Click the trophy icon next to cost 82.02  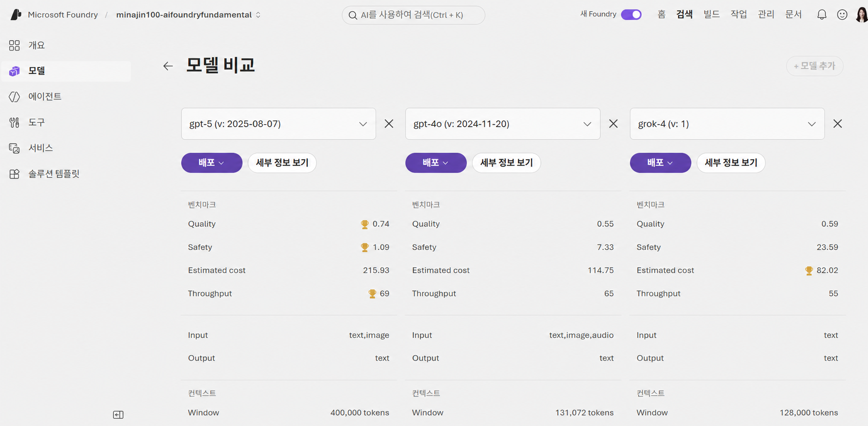pyautogui.click(x=809, y=271)
